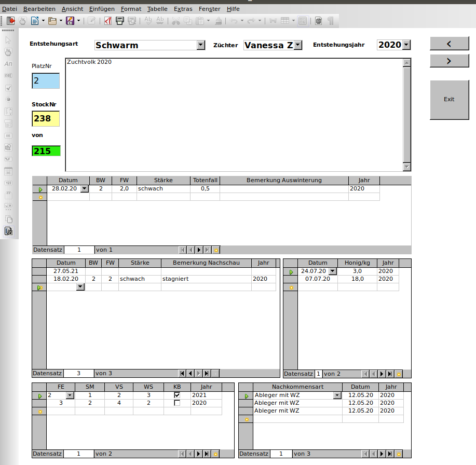Click the Save document toolbar icon
This screenshot has height=465, width=476.
pos(70,21)
